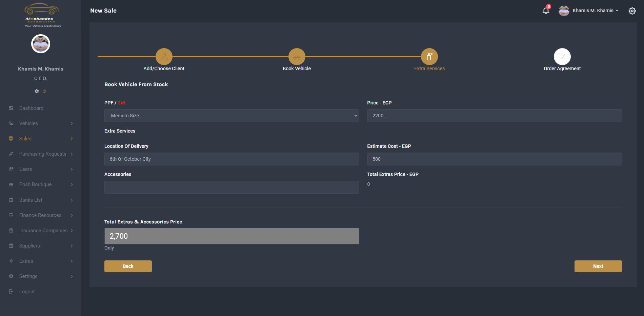Click the Book Vehicle step circle
The width and height of the screenshot is (644, 316).
coord(297,57)
